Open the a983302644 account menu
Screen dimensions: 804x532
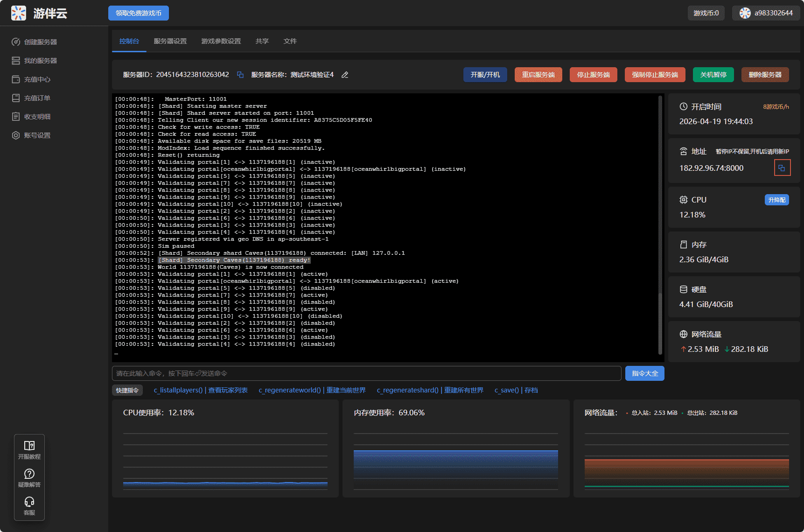[x=766, y=13]
